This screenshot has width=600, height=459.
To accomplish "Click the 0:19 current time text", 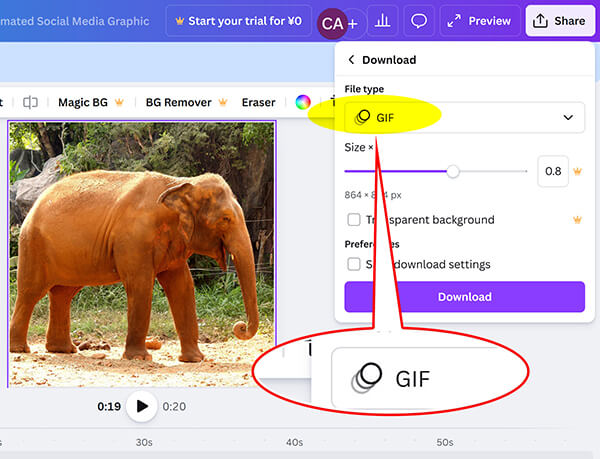I will pyautogui.click(x=109, y=406).
